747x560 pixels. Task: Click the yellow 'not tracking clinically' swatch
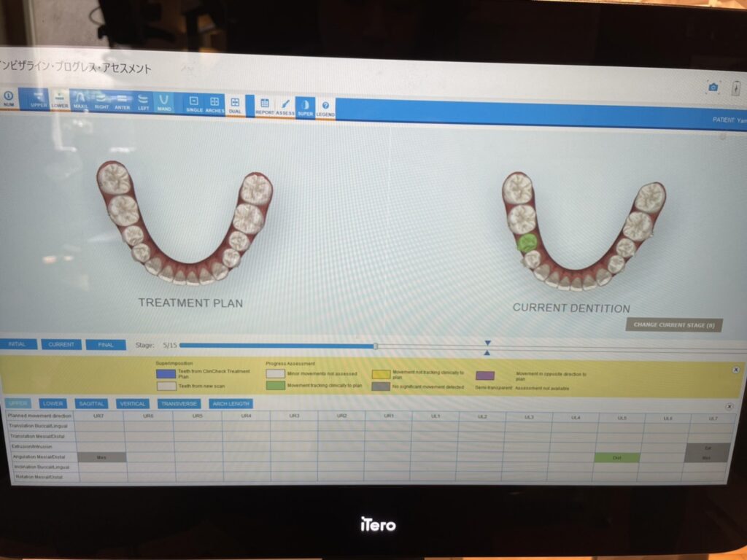(381, 375)
